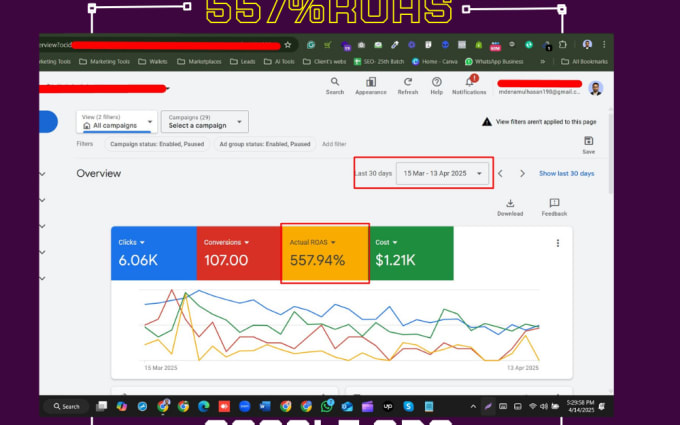Image resolution: width=680 pixels, height=425 pixels.
Task: Click the Chrome profile avatar in the toolbar
Action: point(587,44)
